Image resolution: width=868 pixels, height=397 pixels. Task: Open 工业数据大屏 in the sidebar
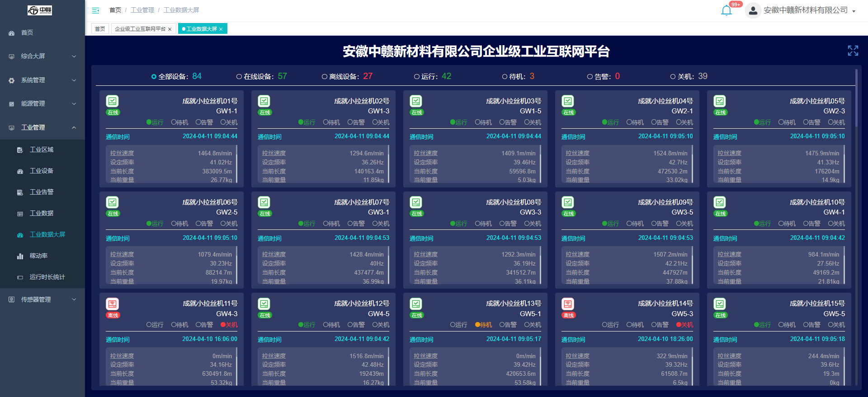(47, 235)
